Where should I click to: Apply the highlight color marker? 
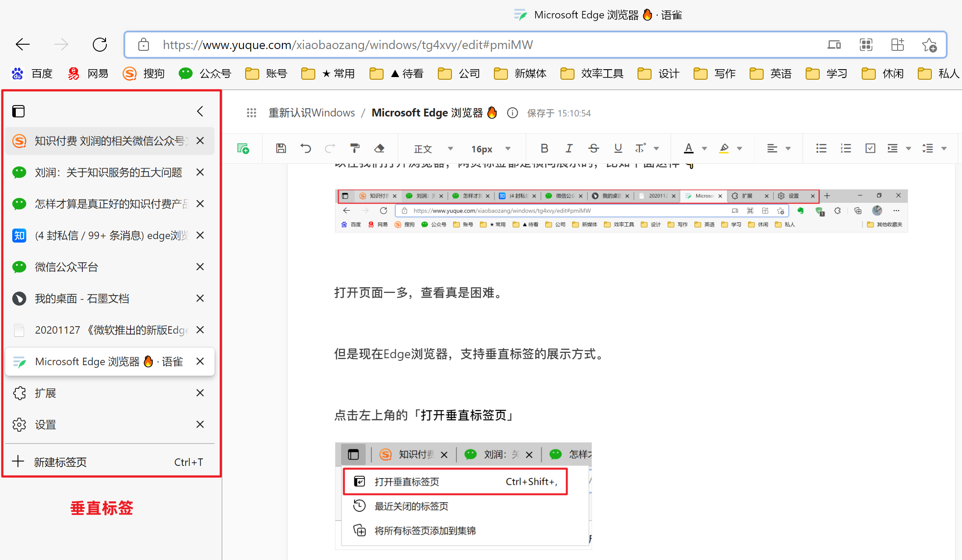(x=724, y=148)
